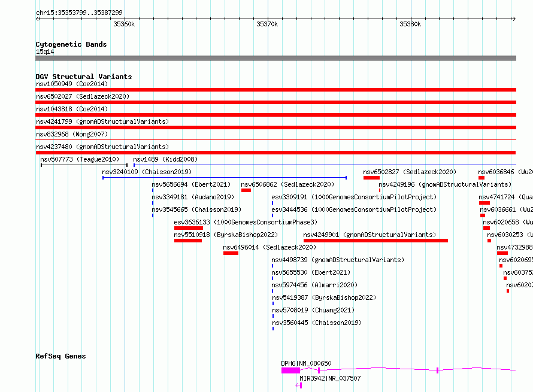Screen dimensions: 533x392
Task: Select the 15q14 band bar
Action: (275, 58)
